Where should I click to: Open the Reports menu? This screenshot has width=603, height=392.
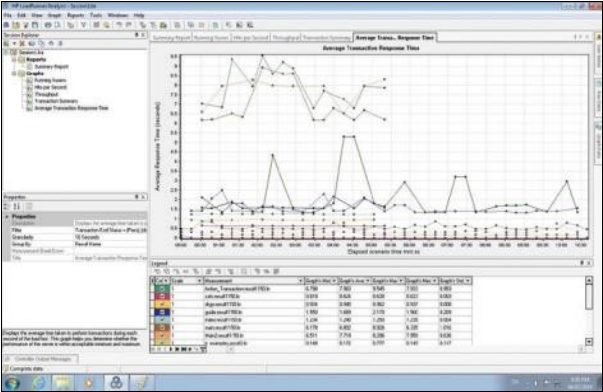coord(75,15)
